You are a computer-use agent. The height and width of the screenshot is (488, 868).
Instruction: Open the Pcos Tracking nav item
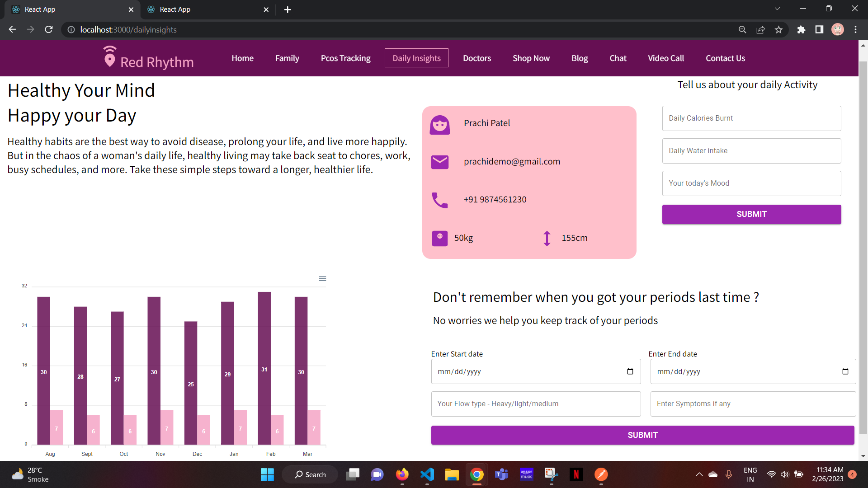pyautogui.click(x=345, y=58)
